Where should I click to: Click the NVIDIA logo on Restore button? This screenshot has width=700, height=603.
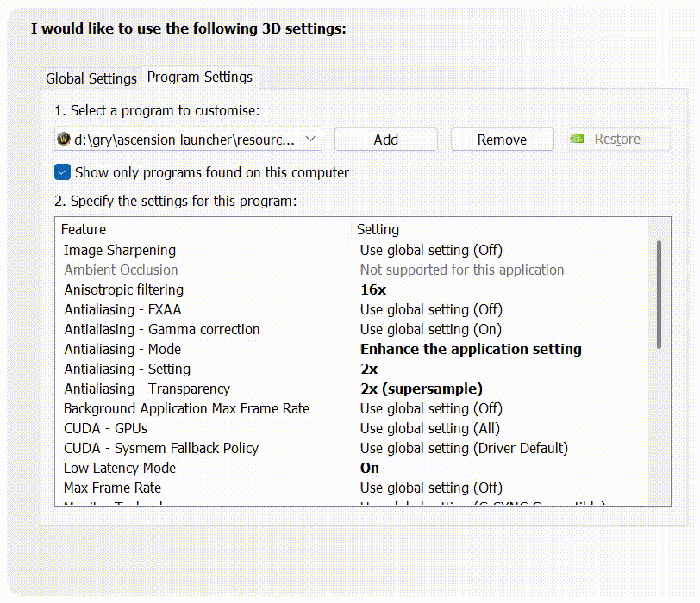578,139
